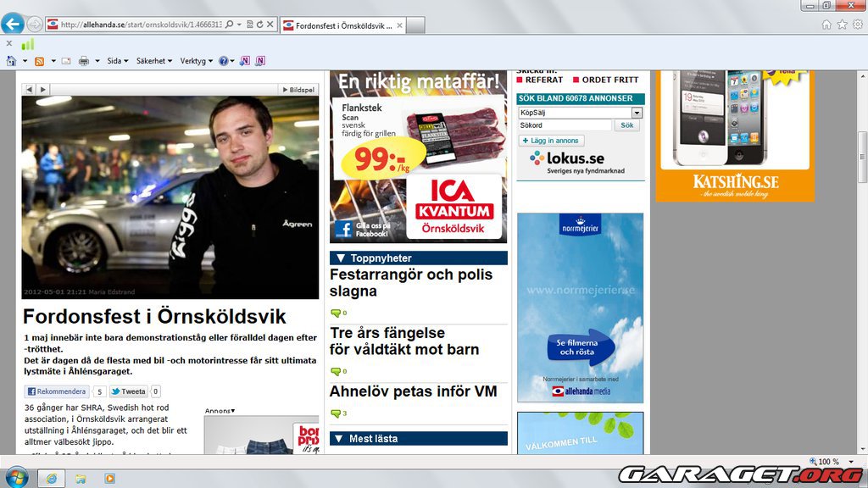This screenshot has height=488, width=868.
Task: Open the Katshing.se iPhone advertisement
Action: [735, 136]
